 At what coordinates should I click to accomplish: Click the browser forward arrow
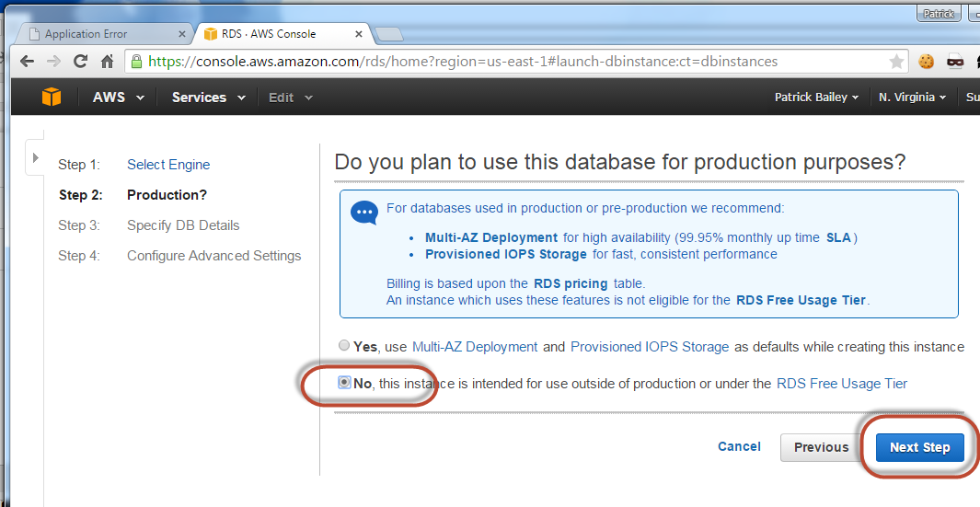(53, 62)
